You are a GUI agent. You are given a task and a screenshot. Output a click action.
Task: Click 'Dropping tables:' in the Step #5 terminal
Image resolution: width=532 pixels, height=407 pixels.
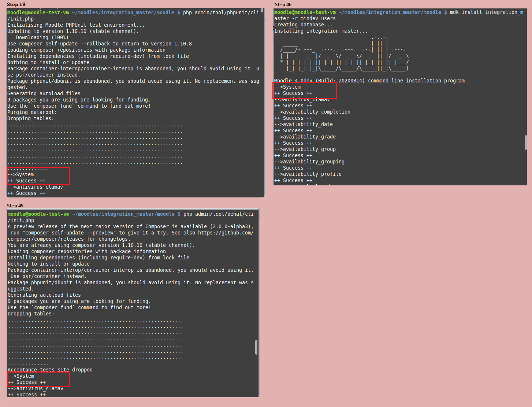[31, 314]
